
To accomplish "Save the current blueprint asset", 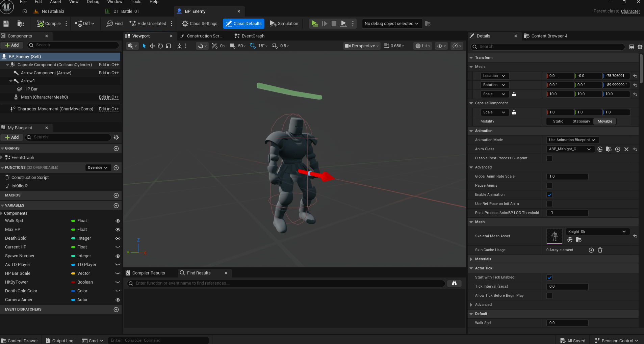I will coord(6,24).
